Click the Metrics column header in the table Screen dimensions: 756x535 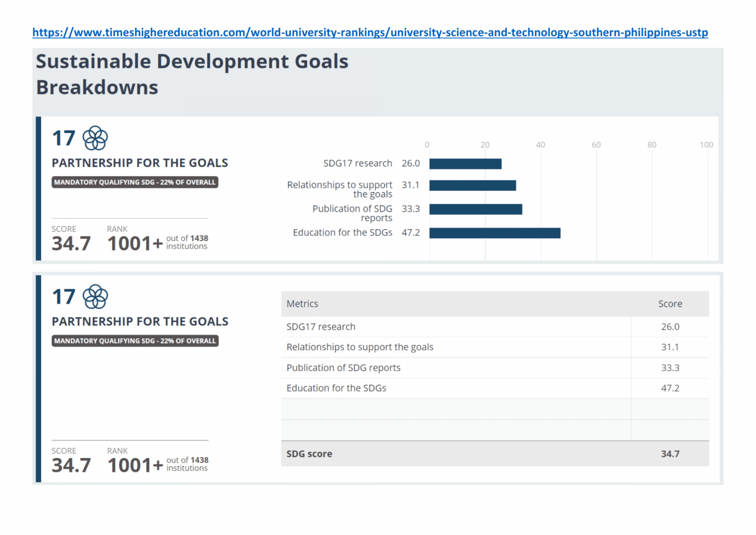(302, 304)
